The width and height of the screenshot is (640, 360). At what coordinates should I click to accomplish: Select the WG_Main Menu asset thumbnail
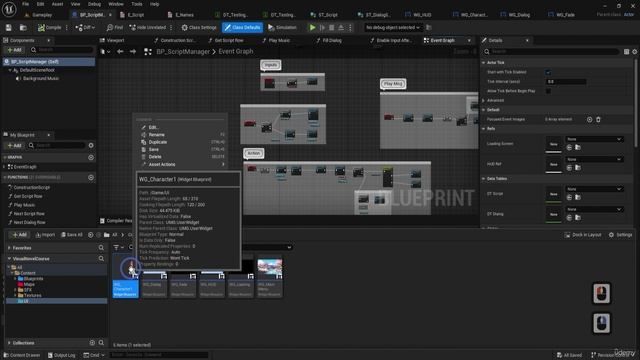(x=269, y=268)
